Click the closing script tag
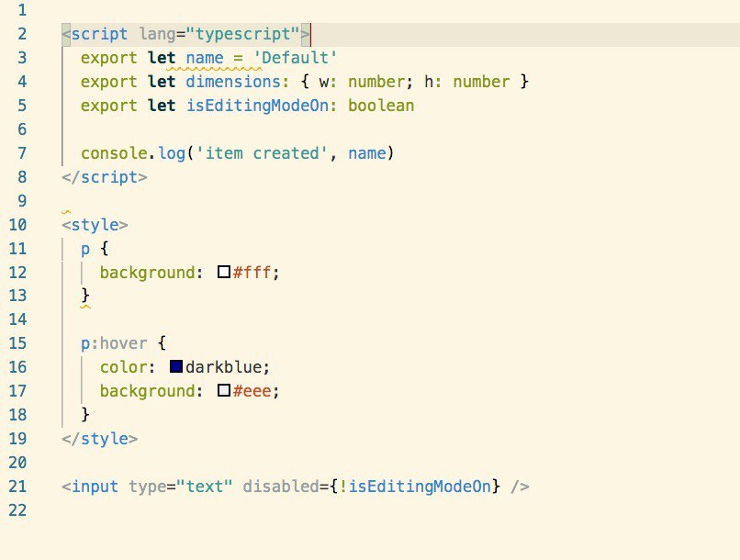This screenshot has width=740, height=560. (x=105, y=177)
